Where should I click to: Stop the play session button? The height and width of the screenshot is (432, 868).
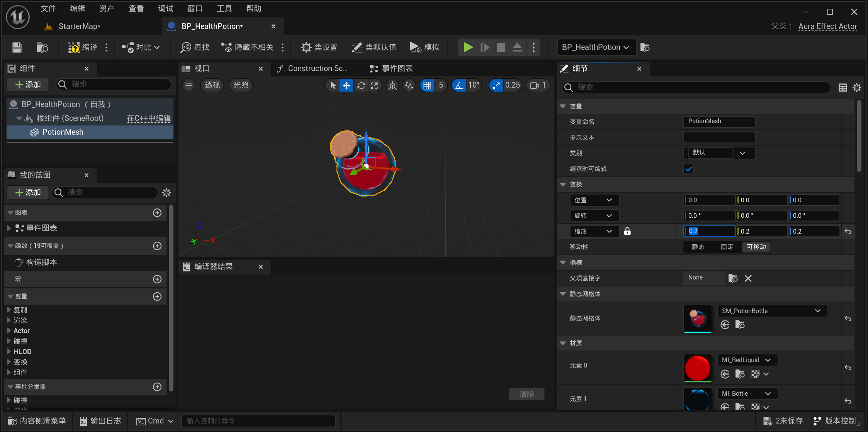[501, 47]
